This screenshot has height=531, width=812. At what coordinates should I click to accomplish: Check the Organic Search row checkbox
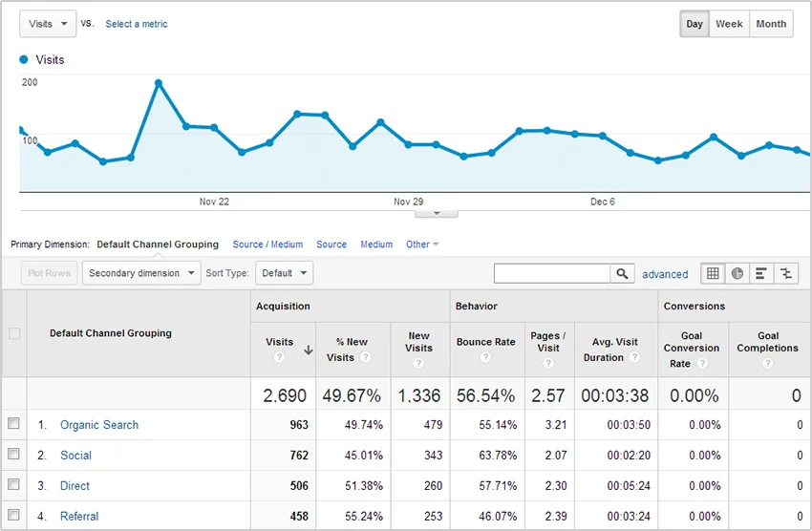tap(14, 423)
